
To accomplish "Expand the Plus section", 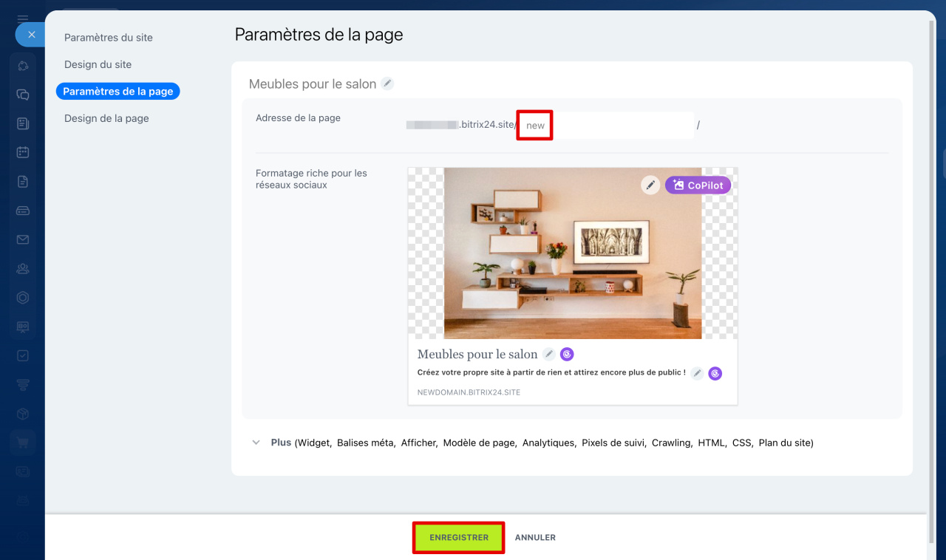I will point(281,443).
